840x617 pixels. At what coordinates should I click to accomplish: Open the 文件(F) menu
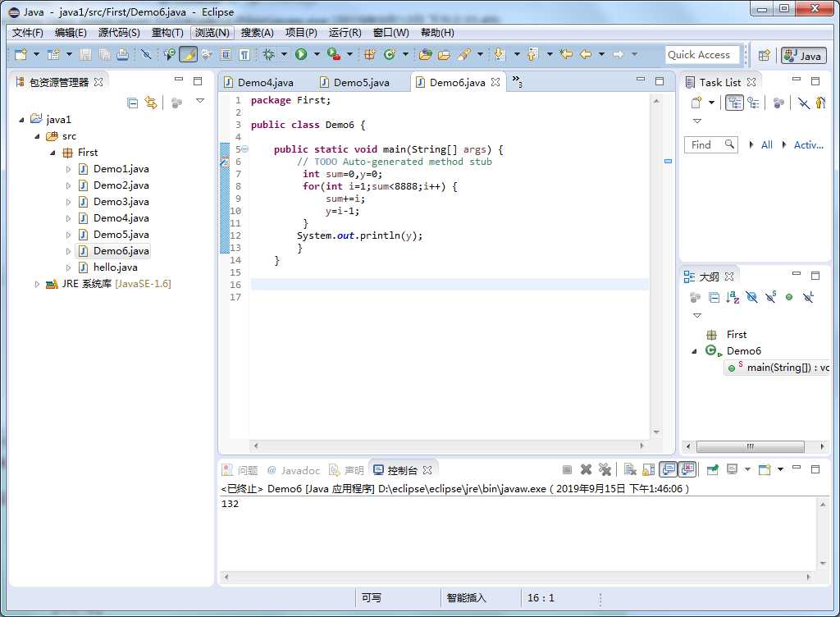27,33
